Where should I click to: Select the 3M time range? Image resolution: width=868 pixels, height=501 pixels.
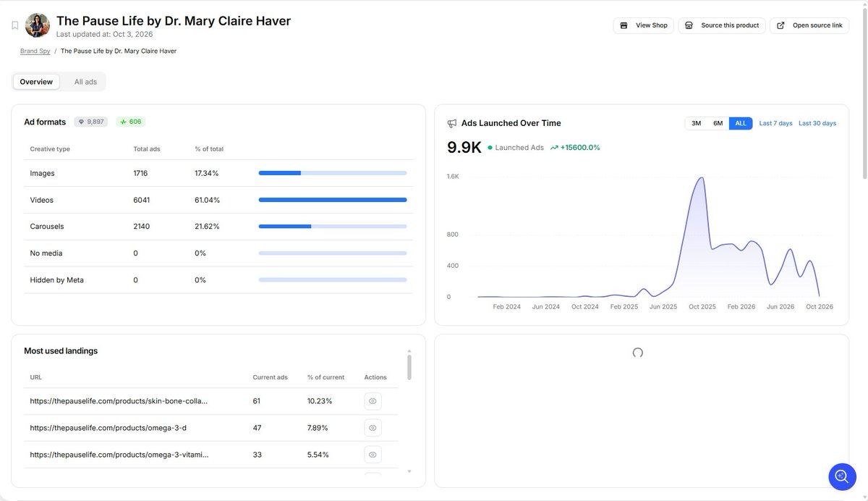pos(696,123)
